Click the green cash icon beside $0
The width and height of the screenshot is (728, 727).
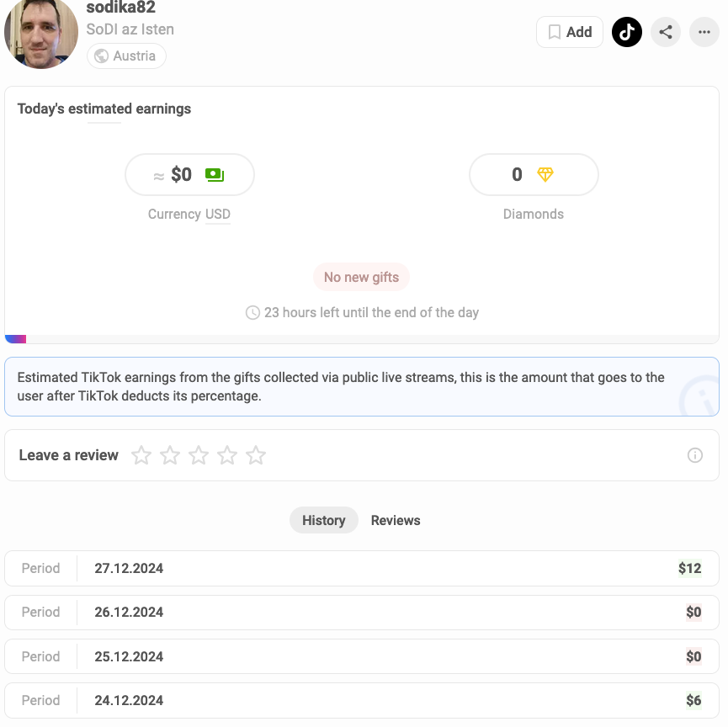[215, 174]
